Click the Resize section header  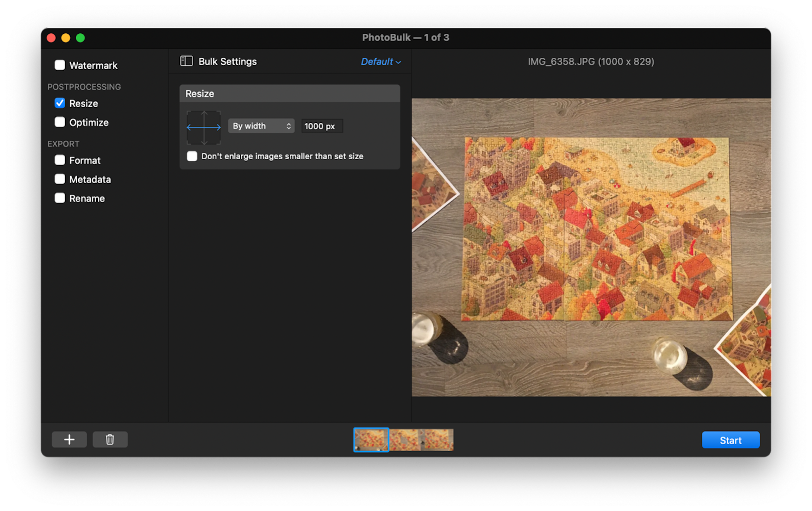[x=290, y=94]
